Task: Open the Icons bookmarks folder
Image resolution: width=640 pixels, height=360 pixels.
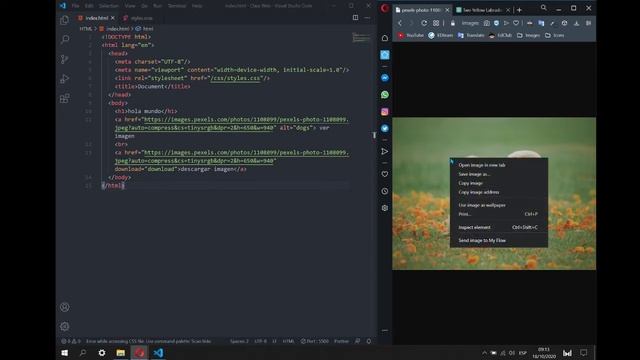Action: [554, 36]
